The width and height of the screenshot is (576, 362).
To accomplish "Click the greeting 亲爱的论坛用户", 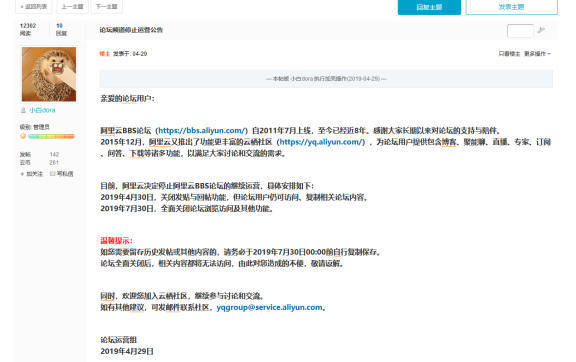I will pos(127,98).
